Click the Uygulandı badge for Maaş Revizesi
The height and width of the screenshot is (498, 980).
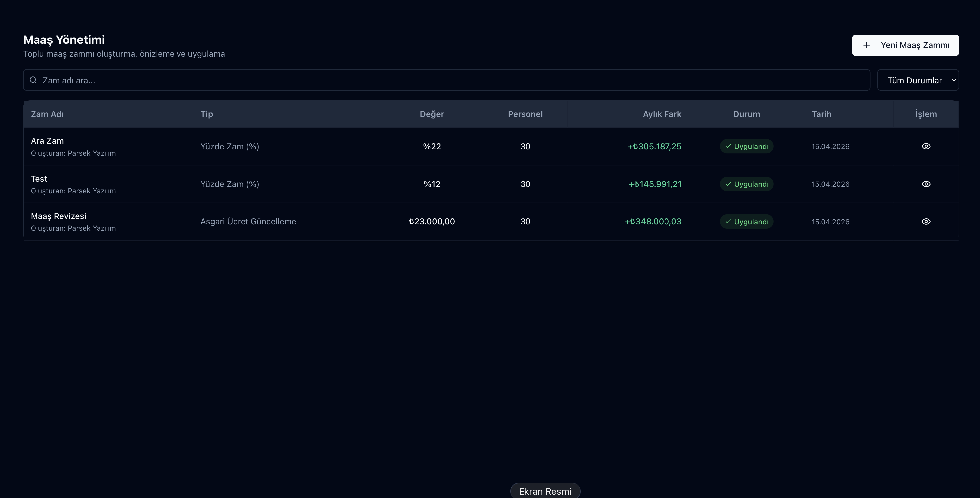point(746,221)
